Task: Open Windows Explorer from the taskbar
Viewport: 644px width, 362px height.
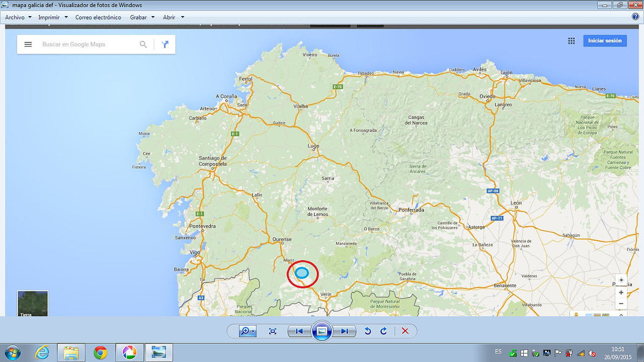Action: coord(71,353)
